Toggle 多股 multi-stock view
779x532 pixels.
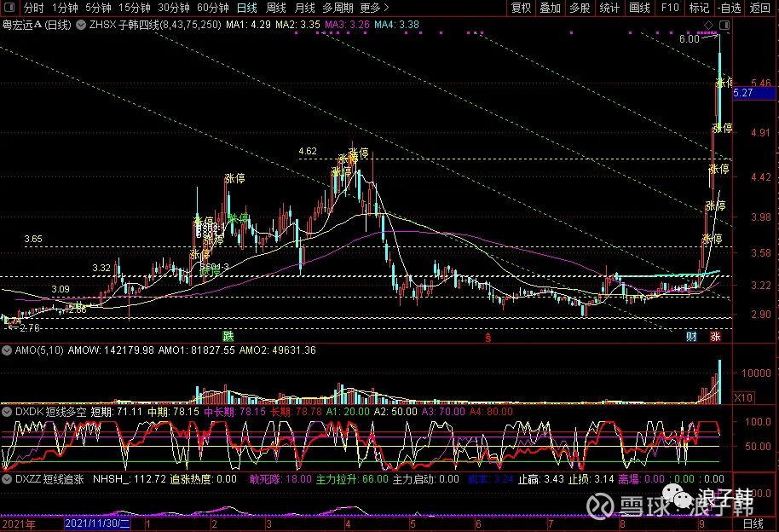pyautogui.click(x=580, y=8)
